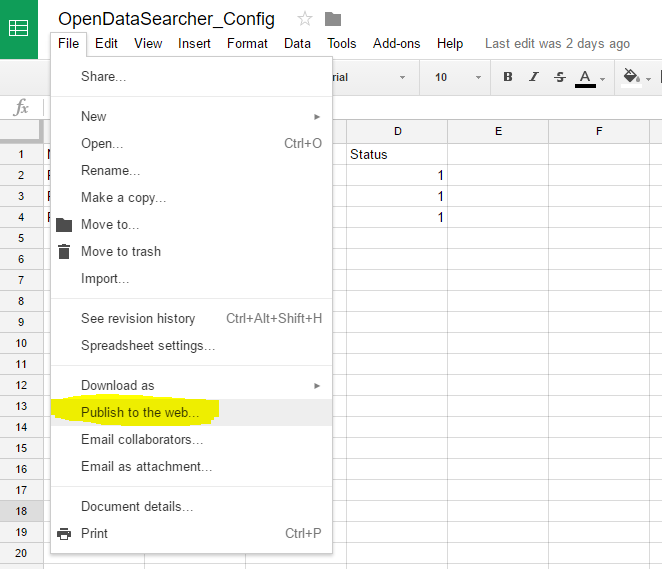Open the Add-ons menu

[x=396, y=43]
